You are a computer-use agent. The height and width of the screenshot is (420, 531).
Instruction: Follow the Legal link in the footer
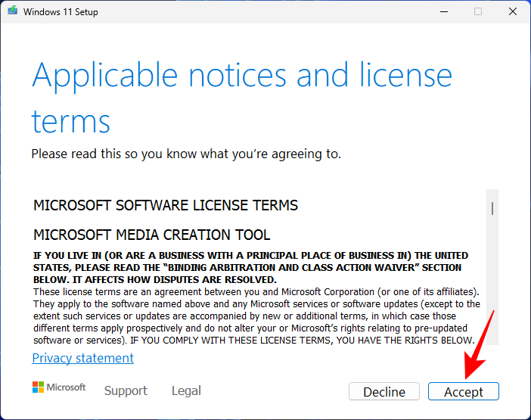(186, 390)
